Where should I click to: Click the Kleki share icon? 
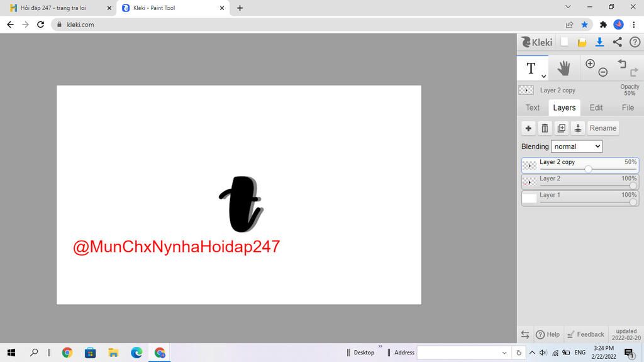[x=618, y=42]
